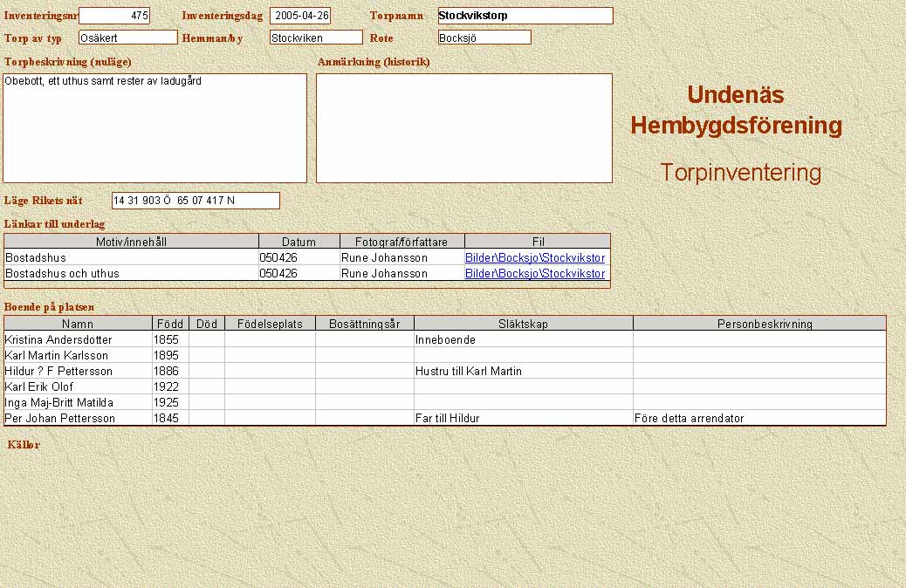Viewport: 906px width, 588px height.
Task: Focus the Läge Rikets nät coordinates field
Action: 196,201
